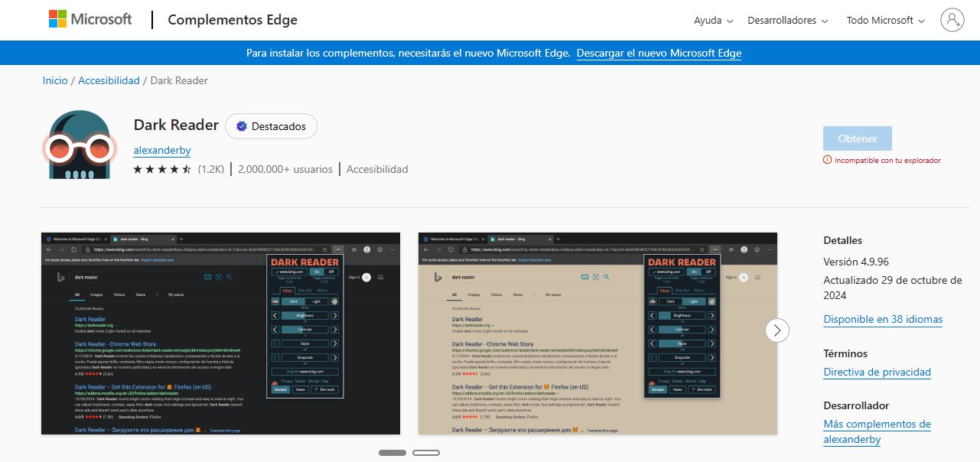Open the Directiva de privacidad link
This screenshot has height=462, width=980.
[877, 373]
